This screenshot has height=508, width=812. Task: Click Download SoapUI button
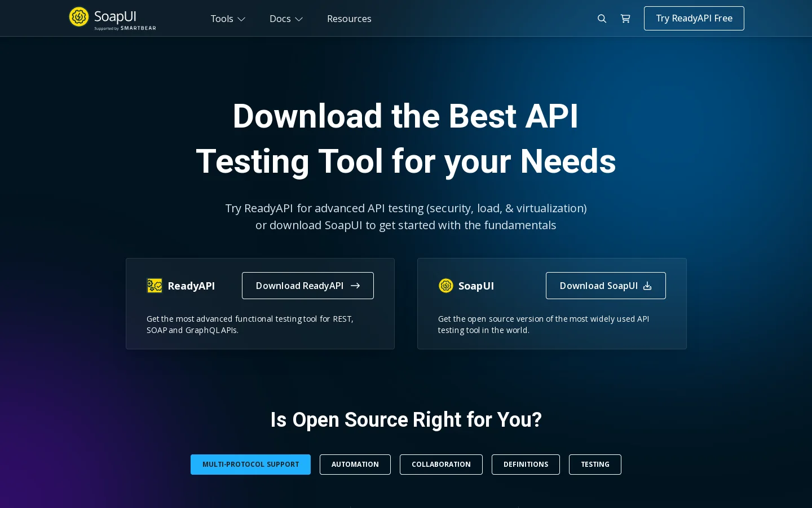[x=606, y=286]
